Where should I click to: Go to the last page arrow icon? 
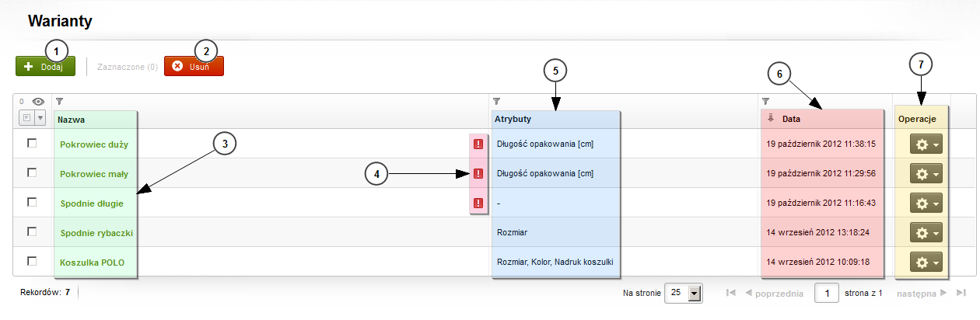pos(961,293)
